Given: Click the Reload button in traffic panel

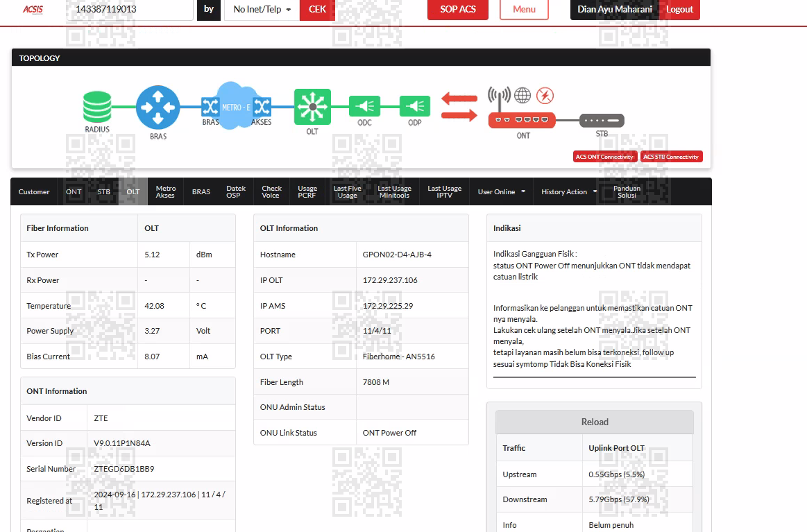Looking at the screenshot, I should point(595,422).
